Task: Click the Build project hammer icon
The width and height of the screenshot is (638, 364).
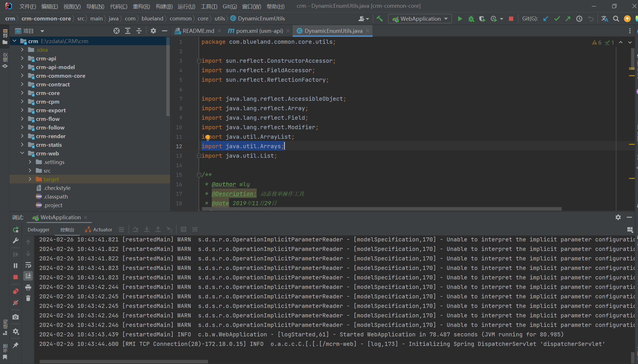Action: coord(380,19)
